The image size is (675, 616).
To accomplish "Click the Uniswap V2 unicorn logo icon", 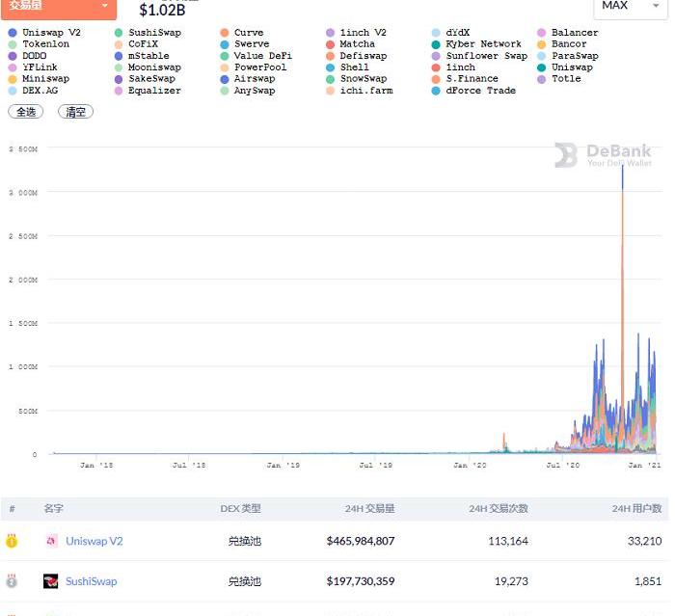I will 51,541.
